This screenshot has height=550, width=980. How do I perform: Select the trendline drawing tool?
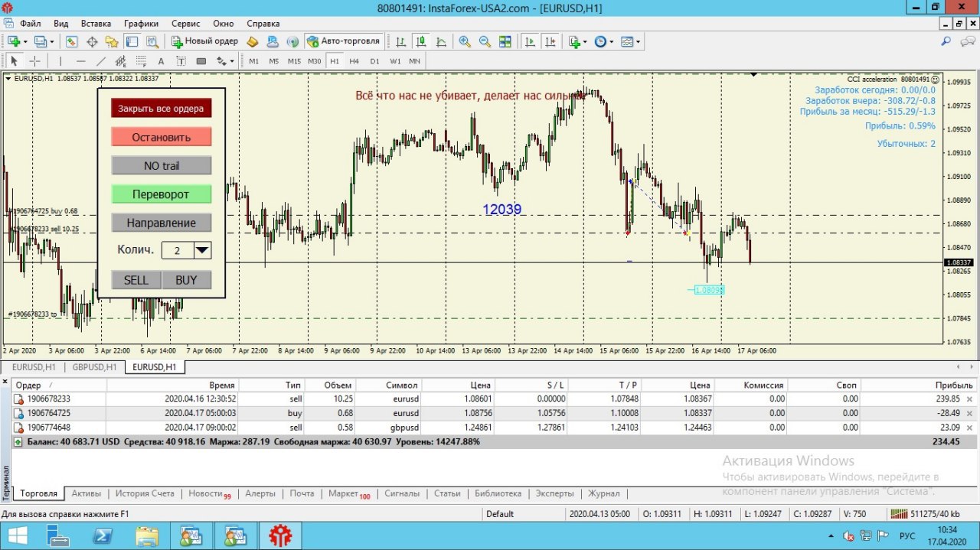tap(100, 61)
